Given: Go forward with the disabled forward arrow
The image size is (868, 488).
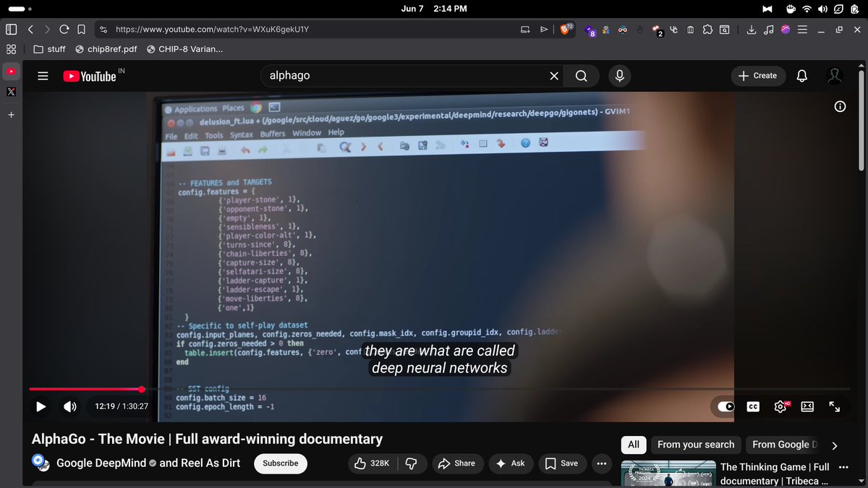Looking at the screenshot, I should point(47,30).
